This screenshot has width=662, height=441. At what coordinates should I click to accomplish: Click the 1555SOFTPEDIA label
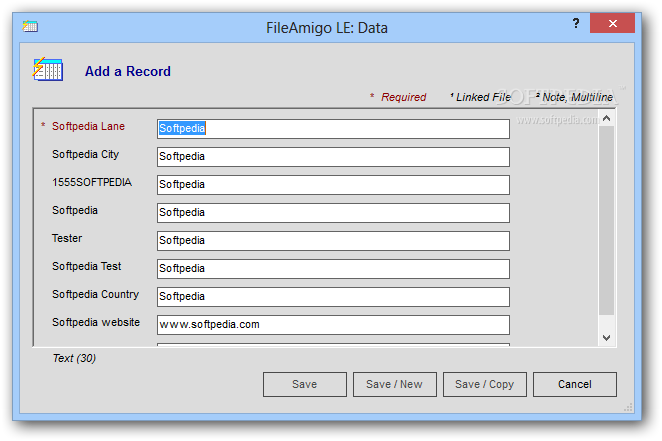point(92,182)
